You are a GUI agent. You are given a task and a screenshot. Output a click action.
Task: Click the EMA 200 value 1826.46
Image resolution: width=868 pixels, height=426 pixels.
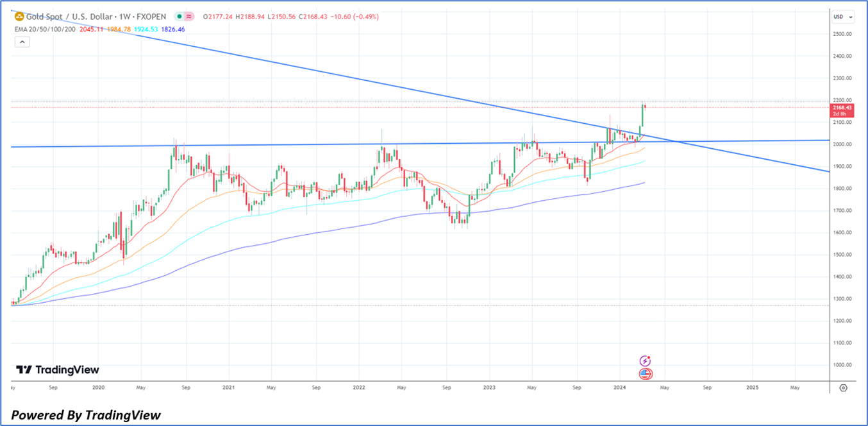pyautogui.click(x=172, y=30)
